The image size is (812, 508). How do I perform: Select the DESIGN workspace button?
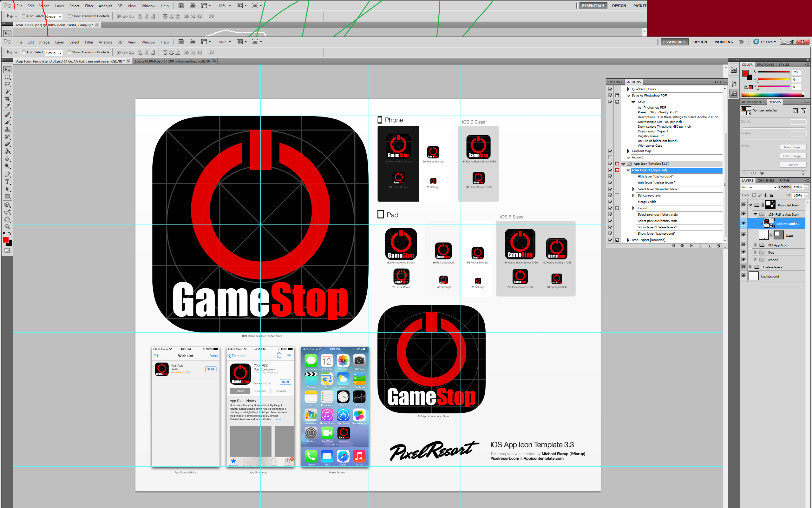tap(700, 42)
